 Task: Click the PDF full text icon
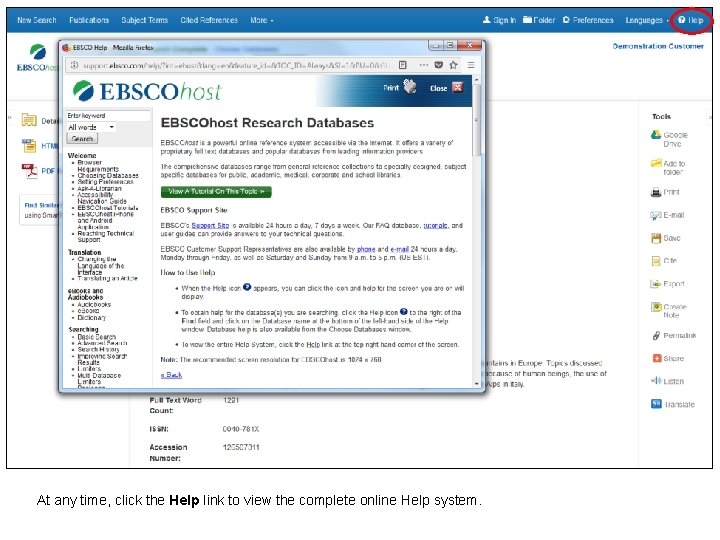pyautogui.click(x=29, y=171)
